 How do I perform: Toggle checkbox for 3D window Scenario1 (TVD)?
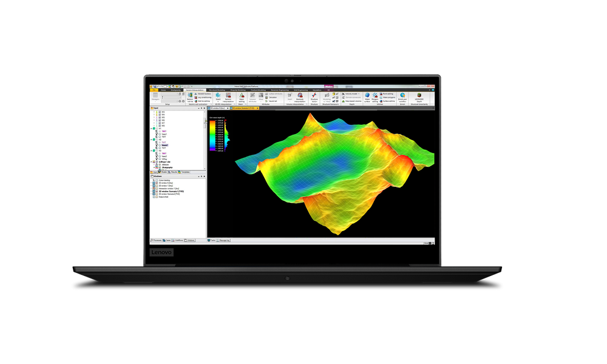coord(157,192)
